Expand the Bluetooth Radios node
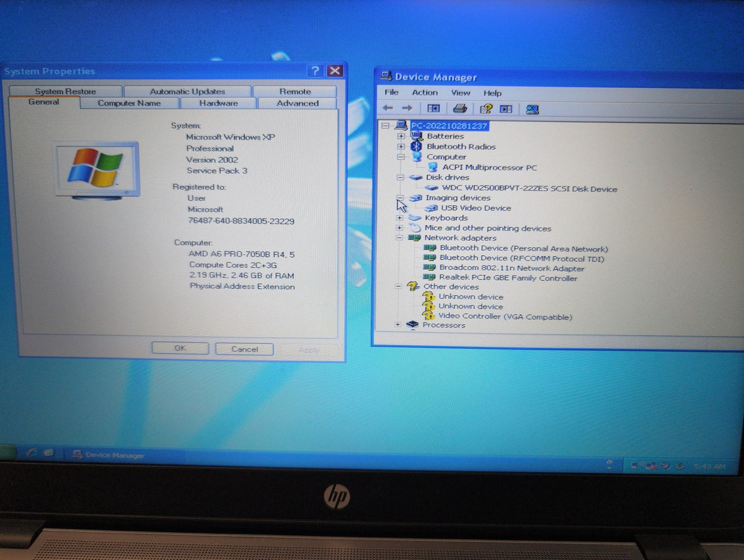The image size is (744, 560). [x=401, y=147]
